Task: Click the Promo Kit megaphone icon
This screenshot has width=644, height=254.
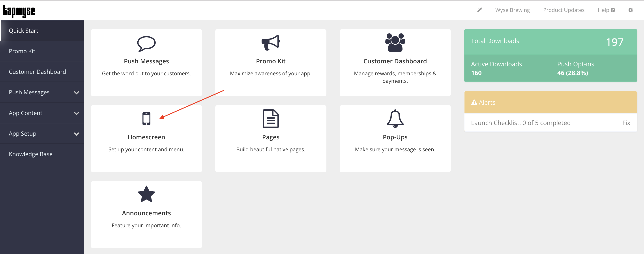Action: coord(270,43)
